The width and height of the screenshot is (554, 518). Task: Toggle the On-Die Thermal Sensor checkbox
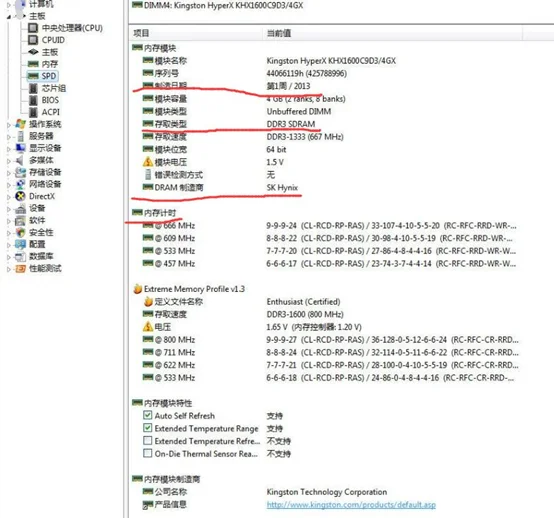tap(148, 453)
